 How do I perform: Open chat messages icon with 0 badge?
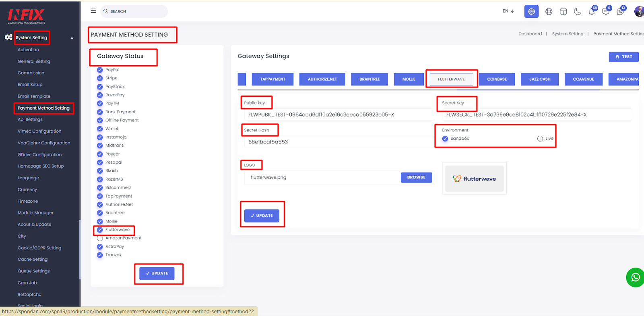coord(606,11)
